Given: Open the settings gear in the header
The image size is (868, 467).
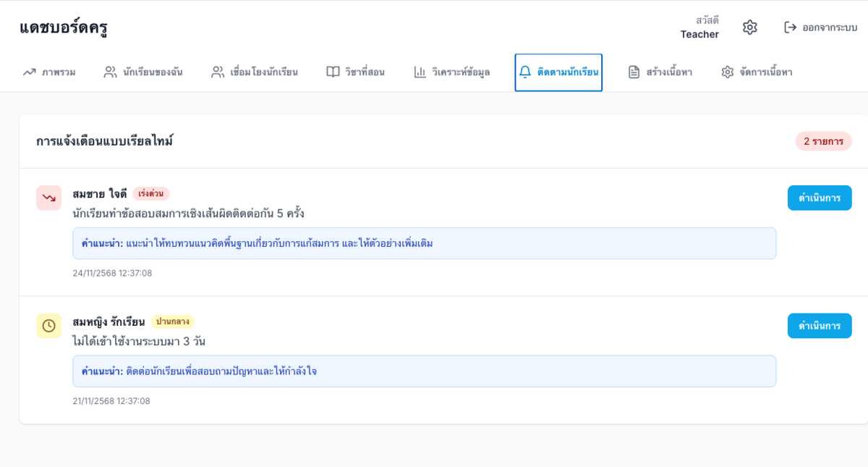Looking at the screenshot, I should pos(749,27).
